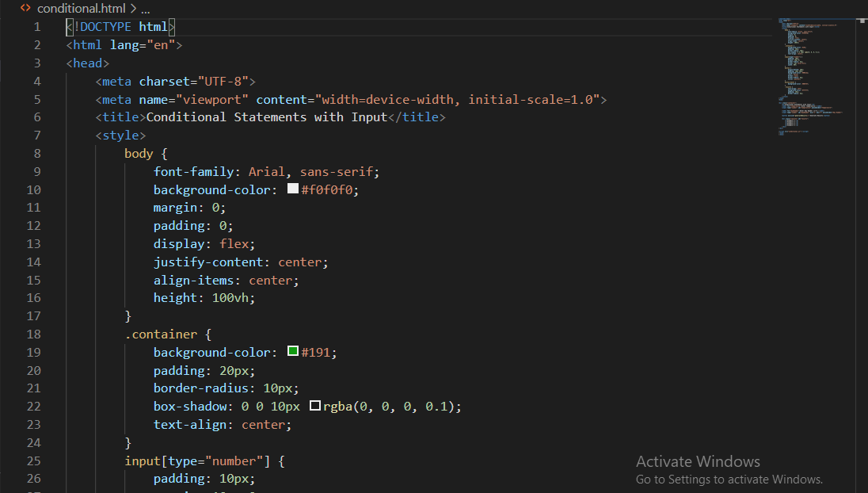
Task: Click line number 1 in gutter
Action: [x=37, y=27]
